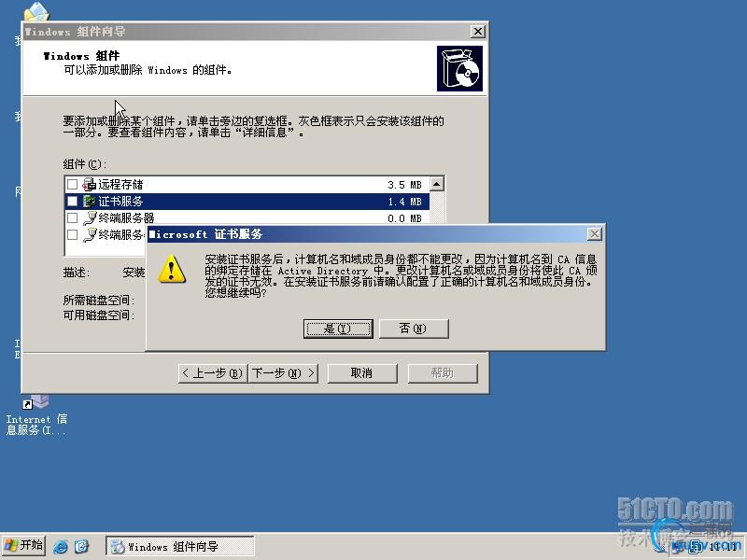The image size is (747, 560).
Task: Select the 远程存储 list row text
Action: pyautogui.click(x=120, y=184)
